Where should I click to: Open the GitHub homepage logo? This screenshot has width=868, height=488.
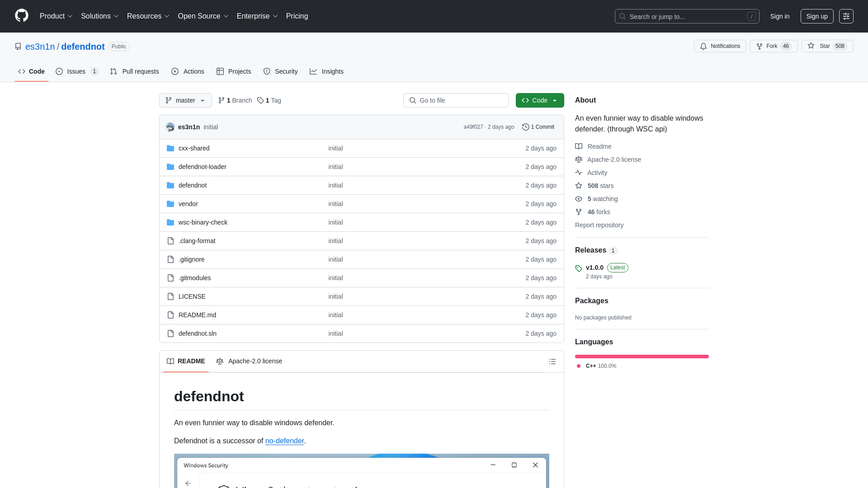click(x=22, y=16)
